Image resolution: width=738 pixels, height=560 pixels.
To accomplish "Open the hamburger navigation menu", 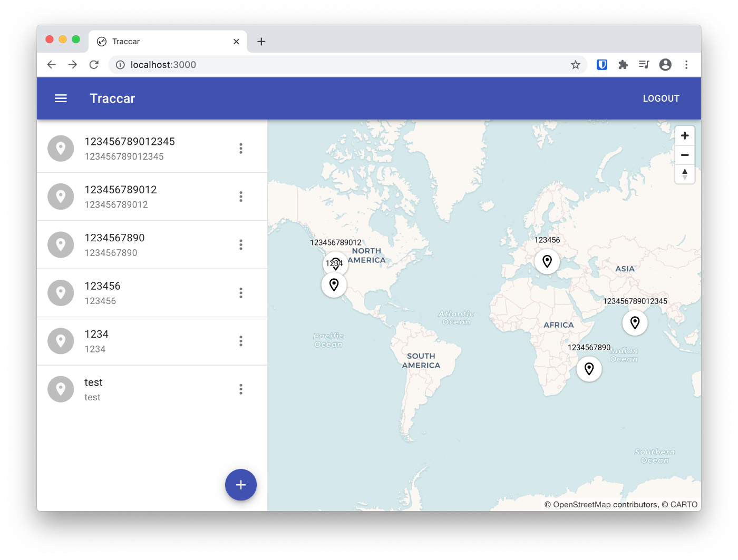I will [61, 99].
